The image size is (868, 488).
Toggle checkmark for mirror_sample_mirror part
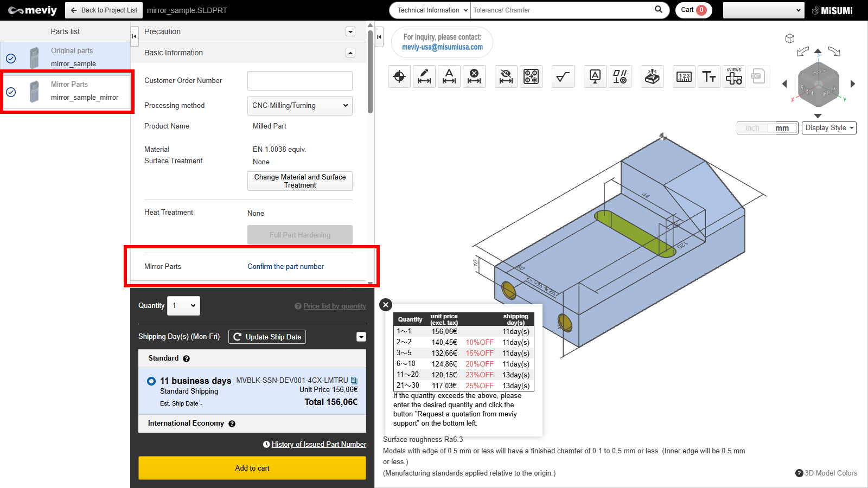pos(11,92)
